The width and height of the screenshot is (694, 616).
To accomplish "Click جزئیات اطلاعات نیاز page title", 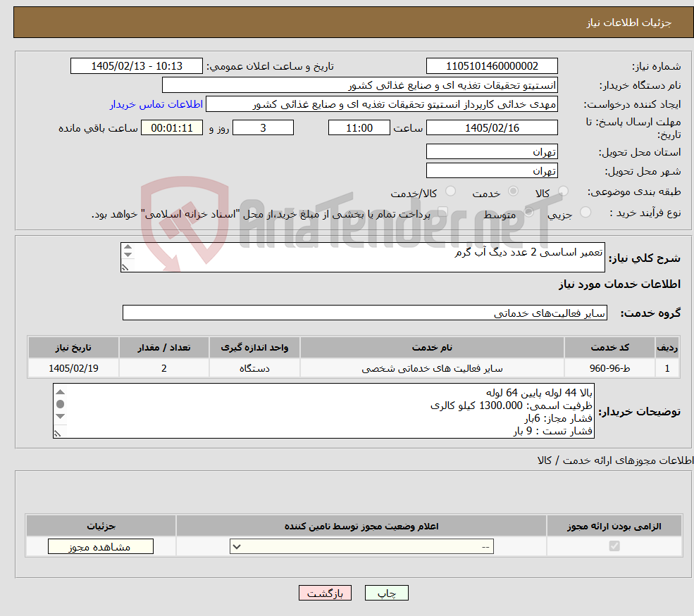I will tap(629, 23).
